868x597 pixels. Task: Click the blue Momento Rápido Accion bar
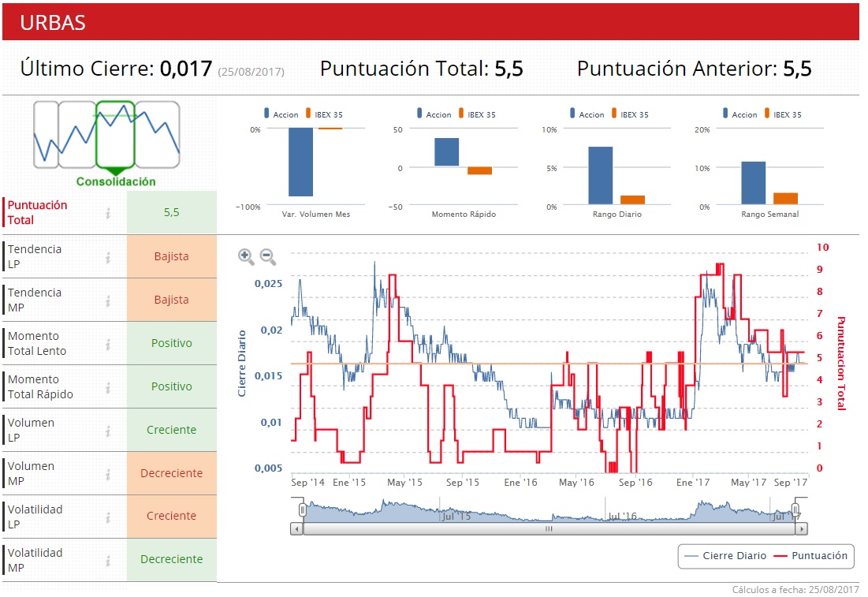coord(447,152)
